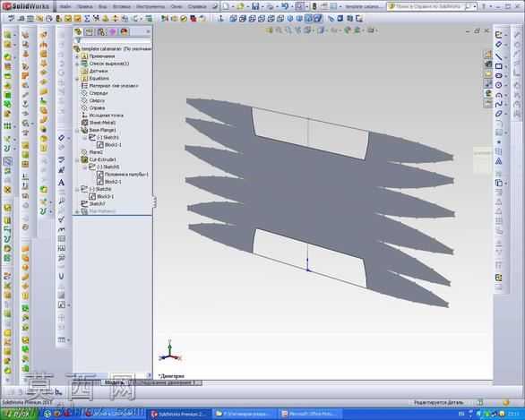Expand the Список вырезов node
This screenshot has height=420, width=525.
tap(77, 64)
